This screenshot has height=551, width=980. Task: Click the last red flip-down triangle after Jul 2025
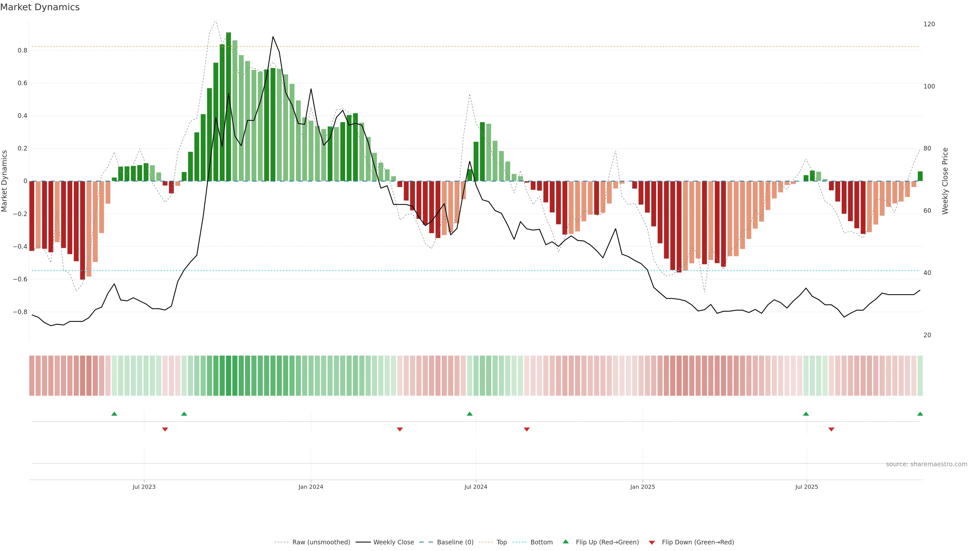click(831, 429)
